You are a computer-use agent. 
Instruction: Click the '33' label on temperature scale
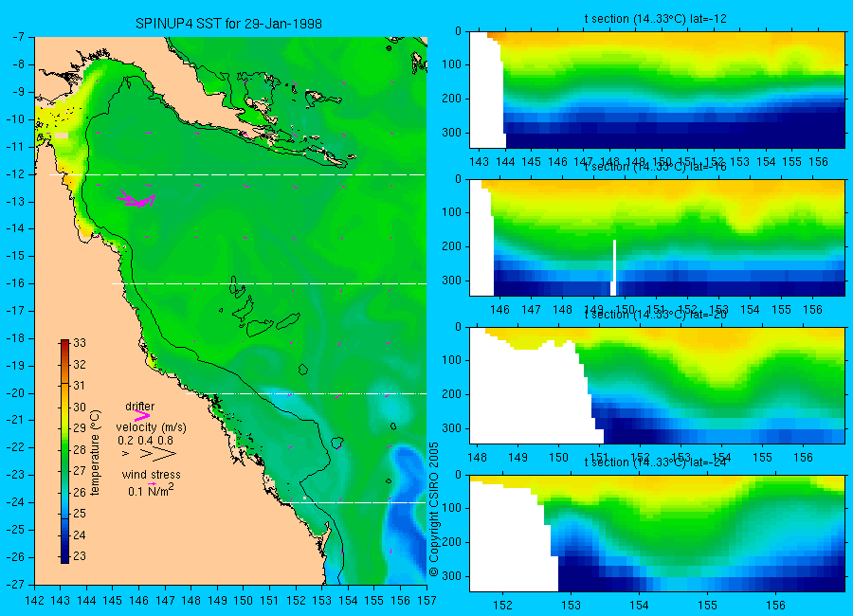[80, 343]
